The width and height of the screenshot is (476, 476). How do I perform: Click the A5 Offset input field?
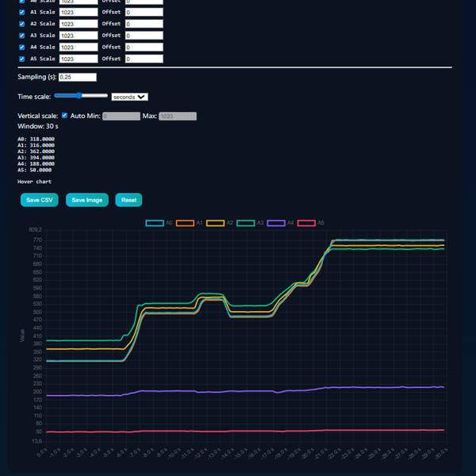tap(144, 59)
